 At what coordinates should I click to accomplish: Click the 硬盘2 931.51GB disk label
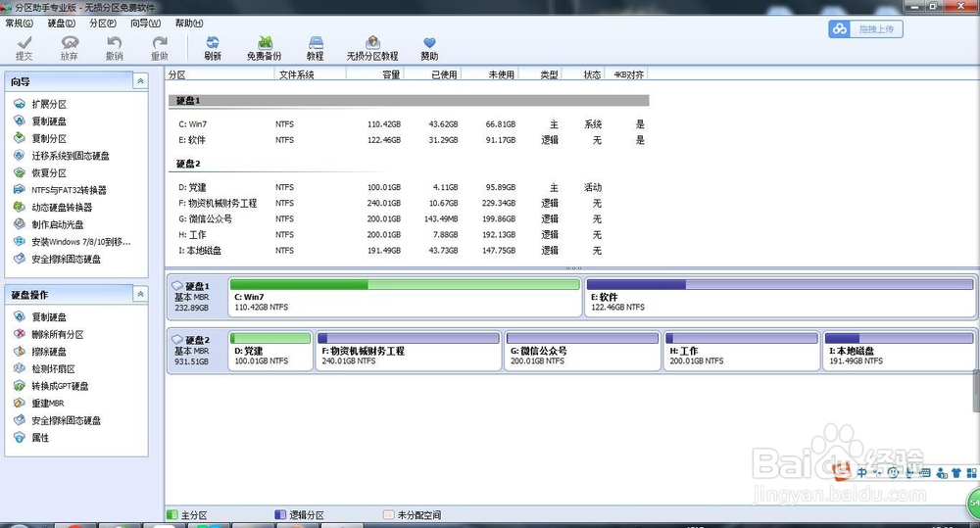point(197,351)
